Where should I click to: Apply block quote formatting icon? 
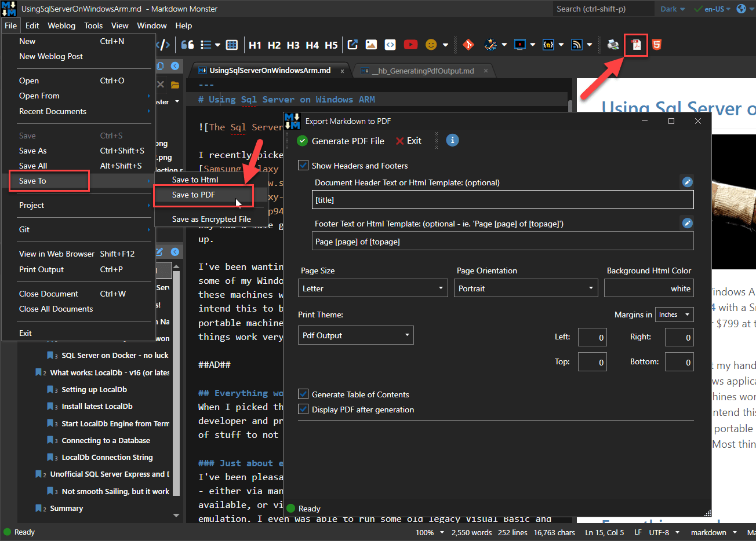pyautogui.click(x=187, y=45)
